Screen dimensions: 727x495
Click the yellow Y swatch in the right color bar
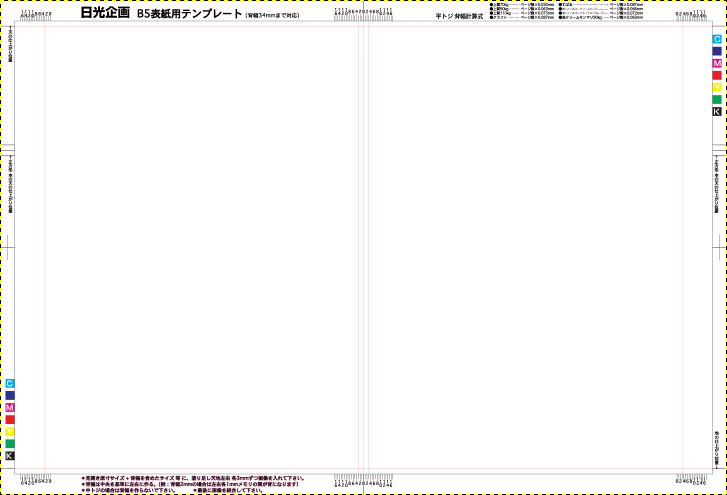[x=717, y=87]
